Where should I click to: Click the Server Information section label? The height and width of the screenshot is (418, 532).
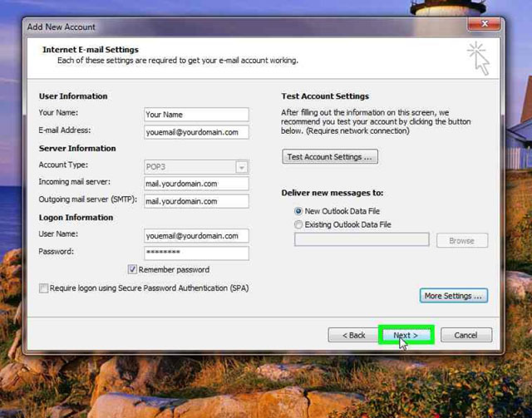point(77,148)
